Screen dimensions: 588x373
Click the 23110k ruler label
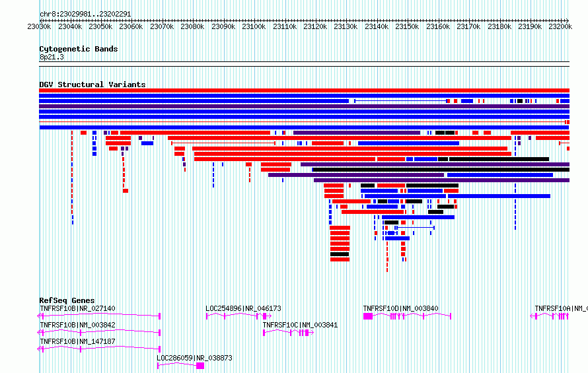point(285,26)
